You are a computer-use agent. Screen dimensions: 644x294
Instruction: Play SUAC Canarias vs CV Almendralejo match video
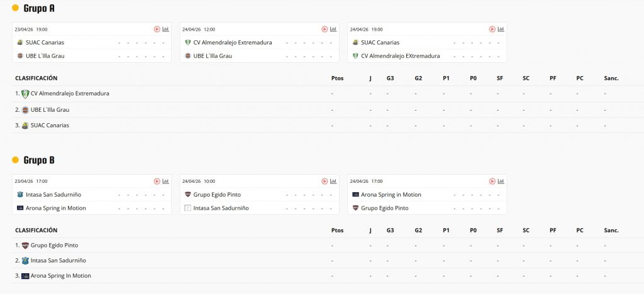pos(492,29)
